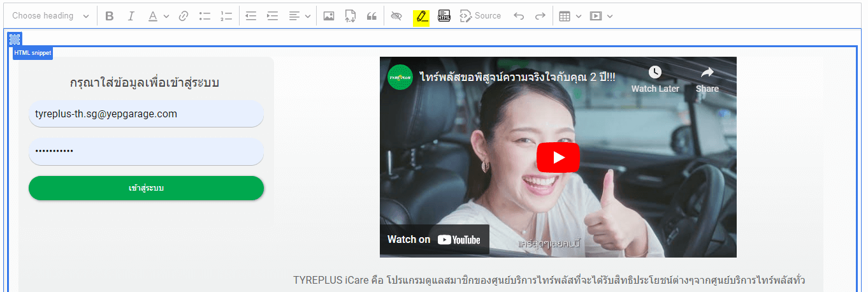Insert an image from toolbar
This screenshot has width=868, height=292.
[x=329, y=16]
